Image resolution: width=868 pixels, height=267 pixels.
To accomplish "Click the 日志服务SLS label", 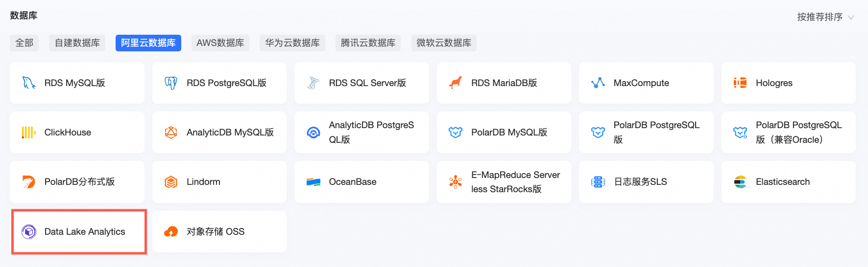I will (x=640, y=182).
